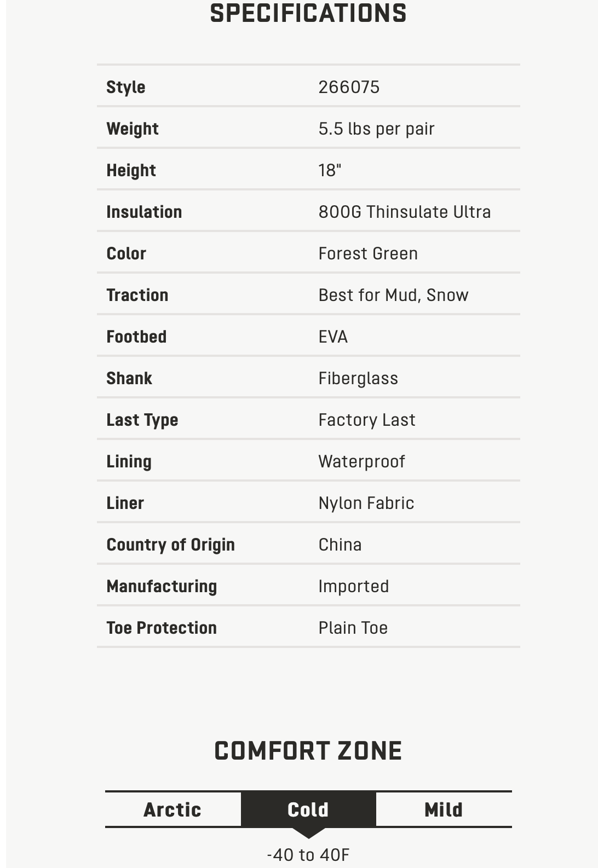The height and width of the screenshot is (868, 598).
Task: Click the style number 266075
Action: 349,87
